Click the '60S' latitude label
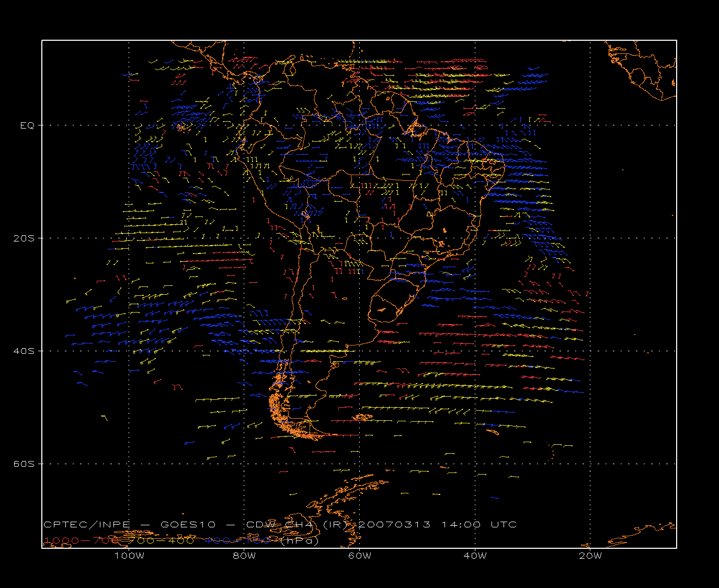 [25, 464]
